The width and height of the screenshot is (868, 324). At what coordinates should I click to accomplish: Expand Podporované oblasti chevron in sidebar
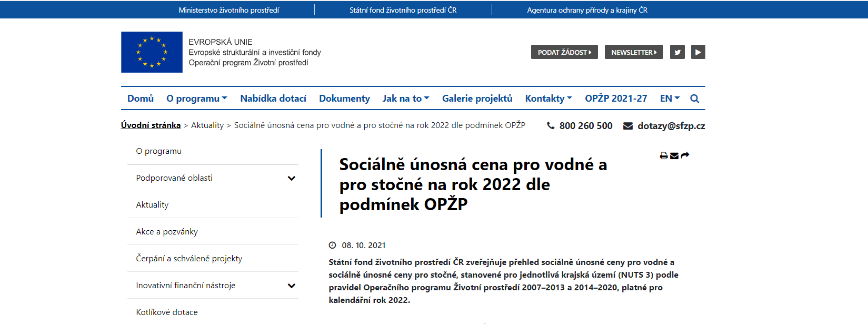(x=292, y=178)
